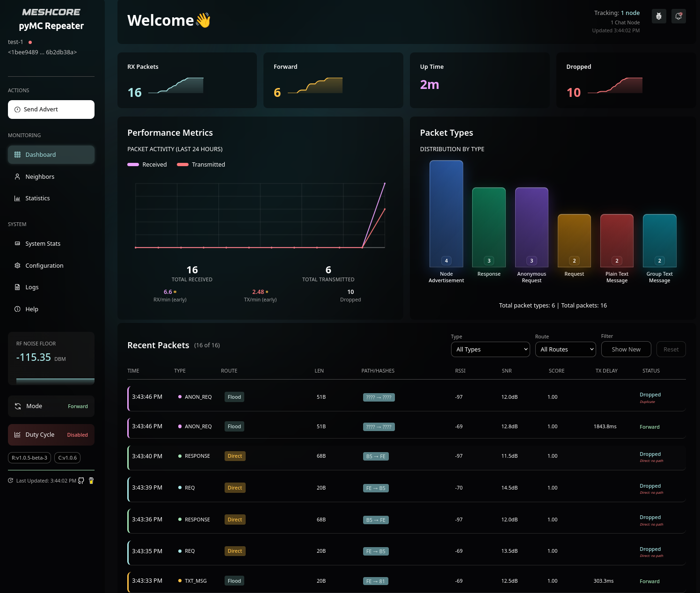
Task: Click the R:v1.0.5-beta-3 version badge
Action: coord(29,458)
